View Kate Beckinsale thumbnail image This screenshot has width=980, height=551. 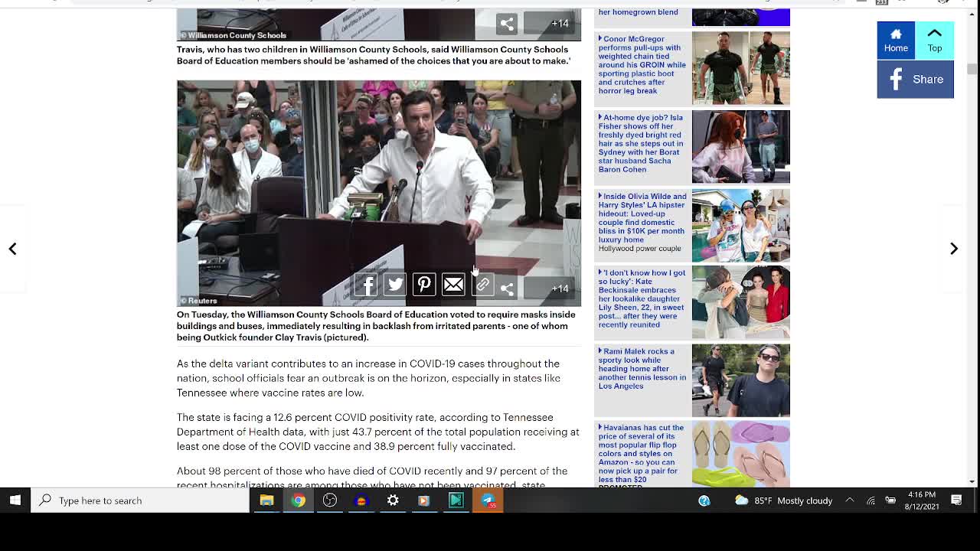pyautogui.click(x=740, y=302)
